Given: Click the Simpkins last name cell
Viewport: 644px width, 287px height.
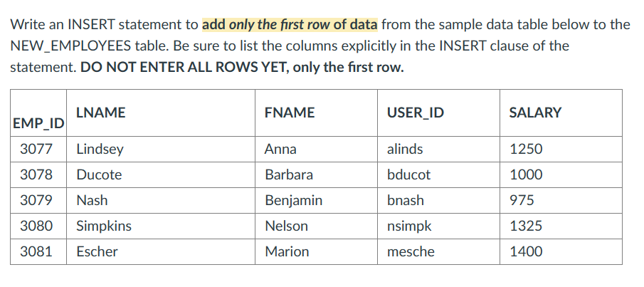Looking at the screenshot, I should (161, 226).
